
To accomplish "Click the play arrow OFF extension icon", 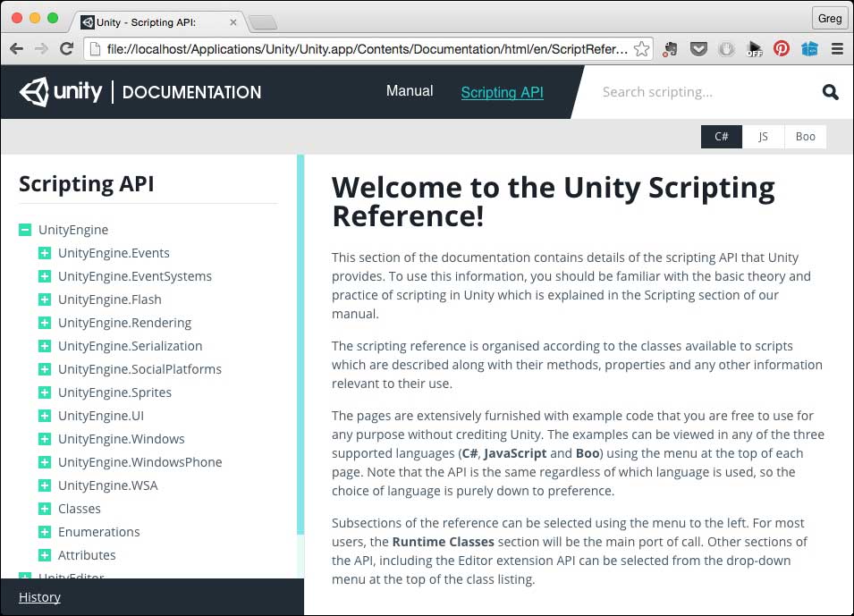I will 755,49.
